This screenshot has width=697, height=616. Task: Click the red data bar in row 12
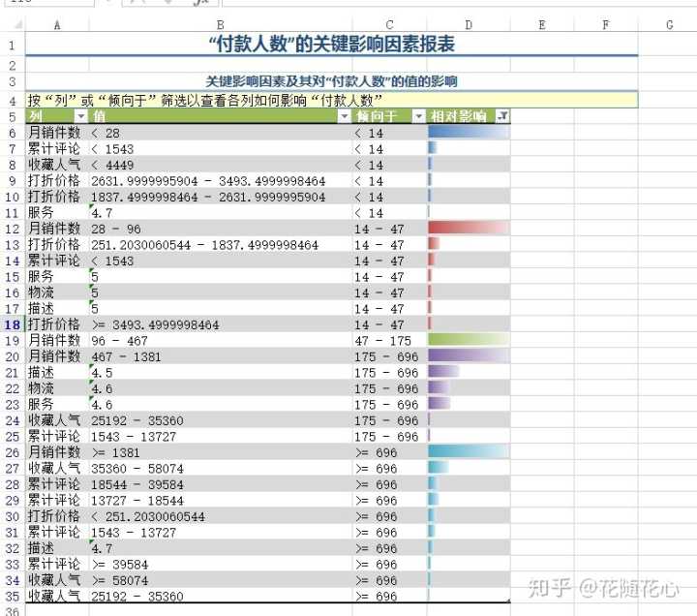click(x=469, y=229)
